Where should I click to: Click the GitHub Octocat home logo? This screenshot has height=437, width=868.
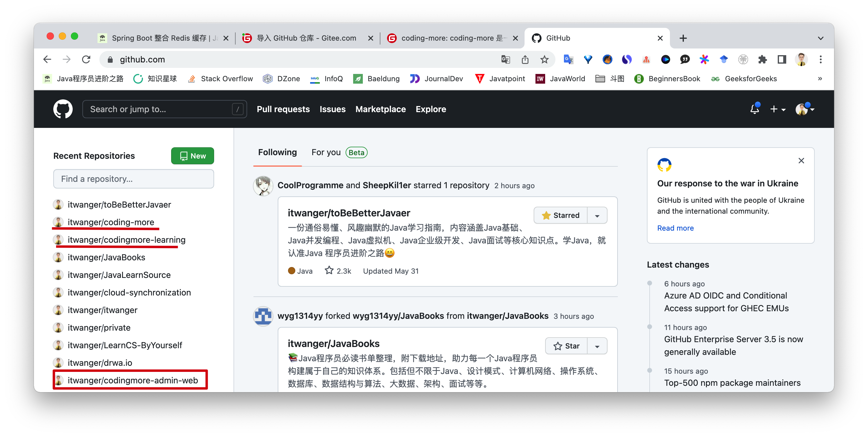(63, 109)
